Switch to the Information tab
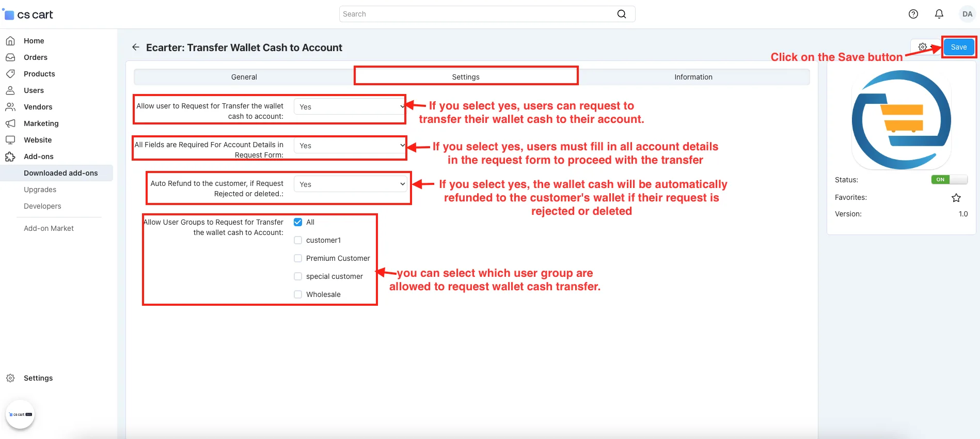This screenshot has width=980, height=439. click(693, 77)
